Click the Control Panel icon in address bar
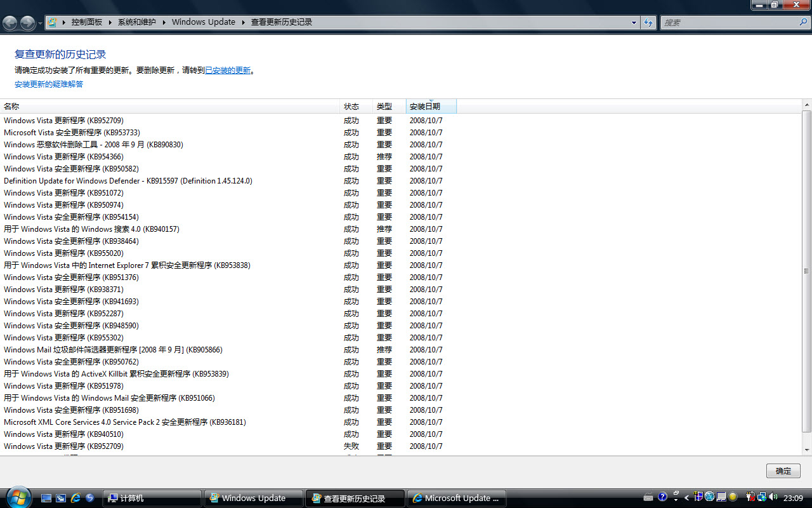This screenshot has width=812, height=508. point(53,22)
